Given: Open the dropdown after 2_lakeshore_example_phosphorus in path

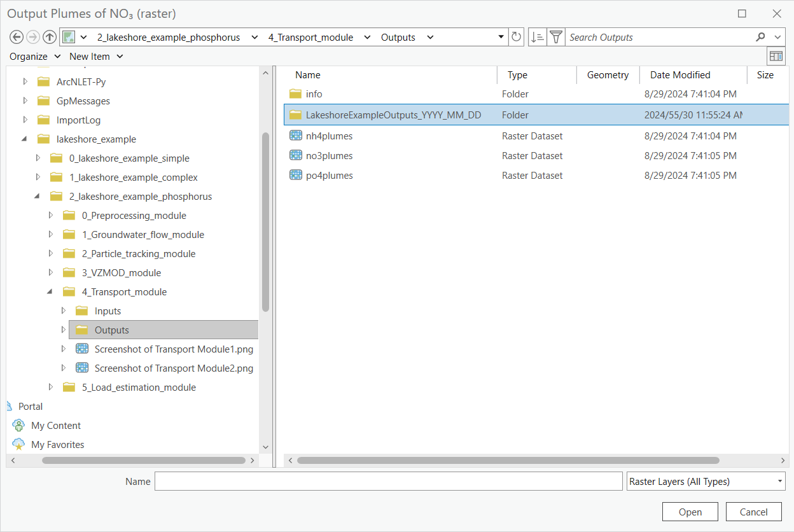Looking at the screenshot, I should coord(254,37).
